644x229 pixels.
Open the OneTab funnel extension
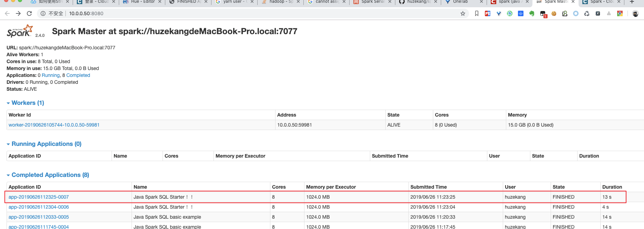[x=499, y=13]
